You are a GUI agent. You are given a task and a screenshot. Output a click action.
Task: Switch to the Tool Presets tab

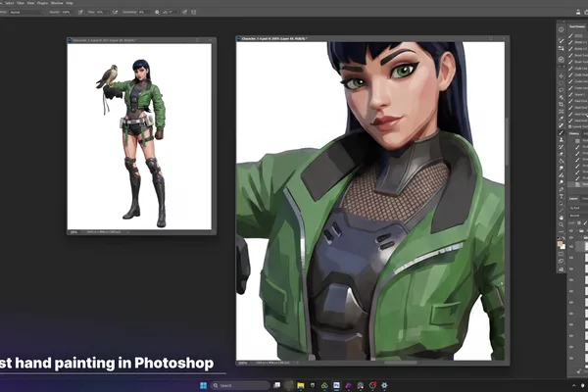pyautogui.click(x=577, y=26)
